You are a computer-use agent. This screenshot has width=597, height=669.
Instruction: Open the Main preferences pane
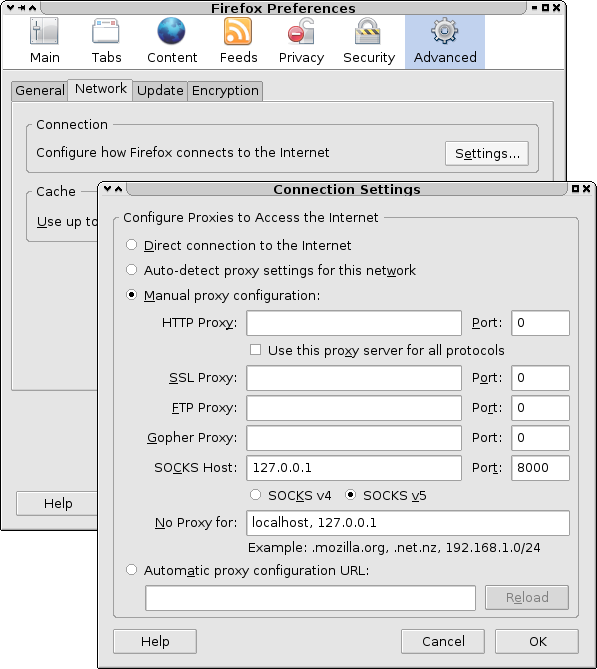[44, 42]
